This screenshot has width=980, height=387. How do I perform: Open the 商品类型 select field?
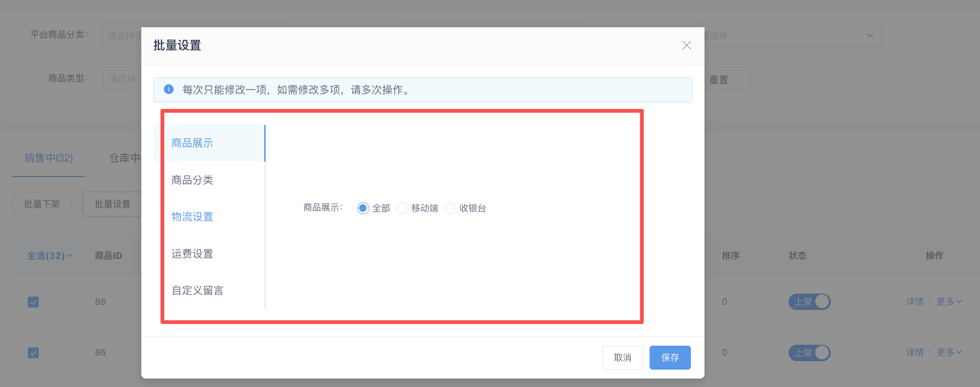(122, 79)
